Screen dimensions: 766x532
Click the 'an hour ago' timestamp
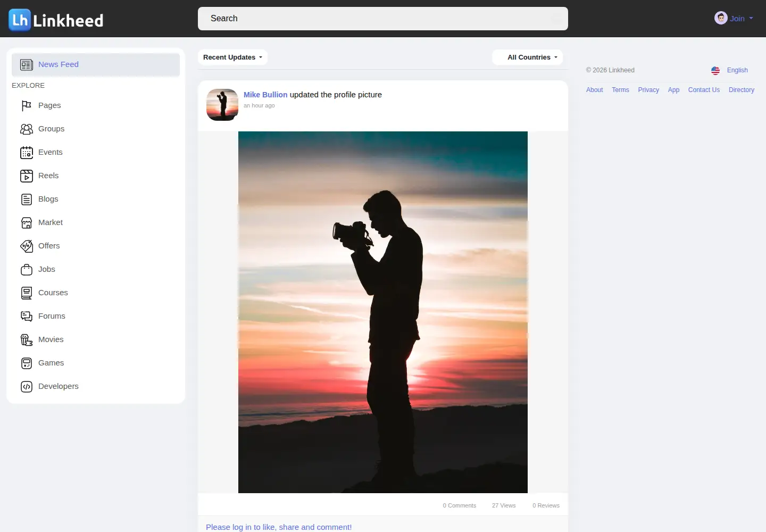[259, 105]
